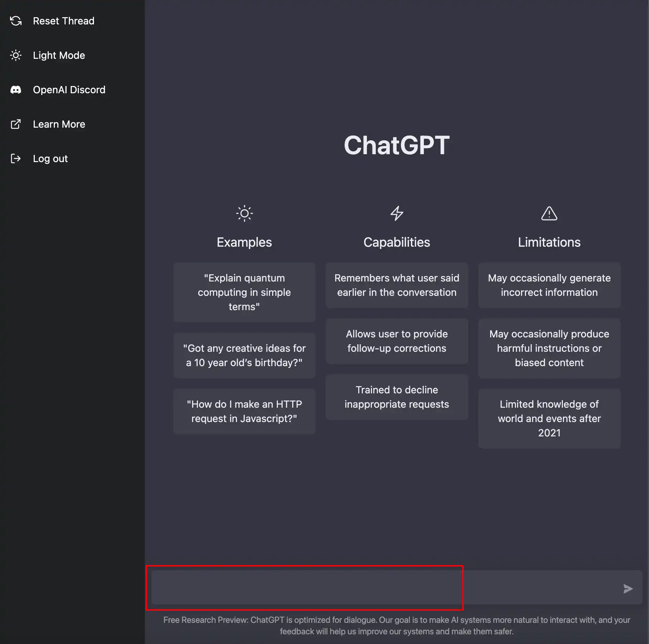Click the Limitations column heading
649x644 pixels.
549,242
